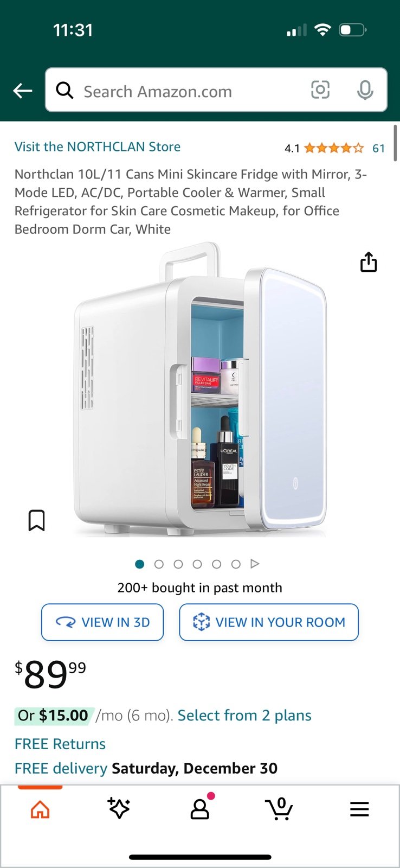Open star rating reviews breakdown
Image resolution: width=400 pixels, height=868 pixels.
pos(334,148)
